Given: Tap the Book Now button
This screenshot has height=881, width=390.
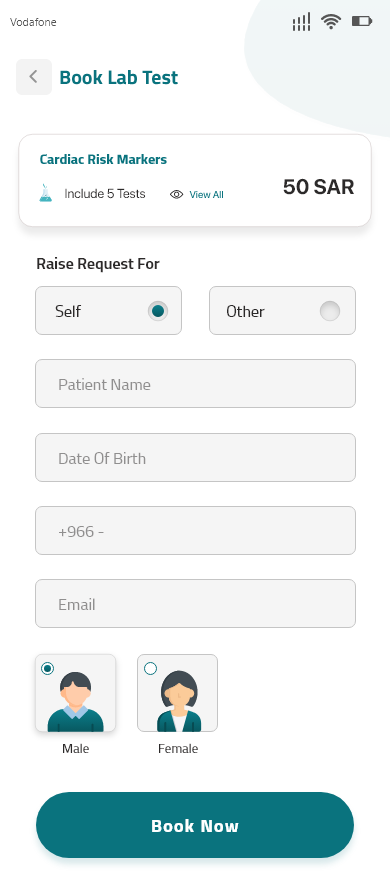Looking at the screenshot, I should tap(195, 825).
